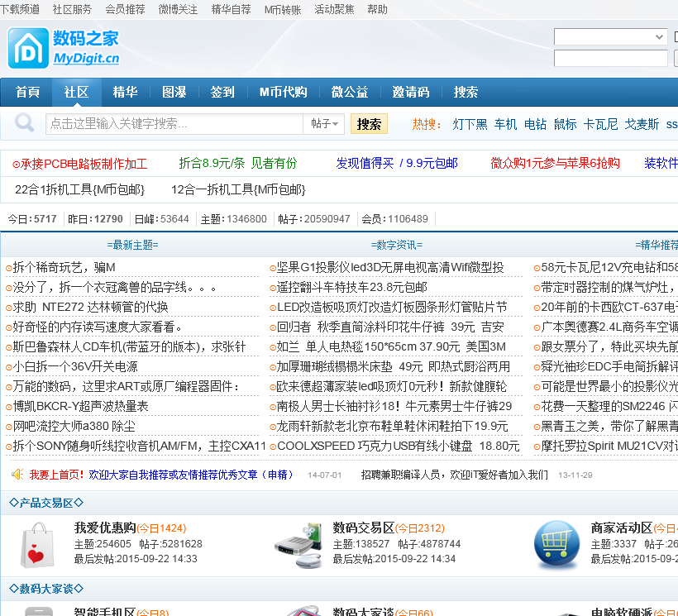
Task: Open the 22合1拆机工具 link
Action: click(79, 190)
